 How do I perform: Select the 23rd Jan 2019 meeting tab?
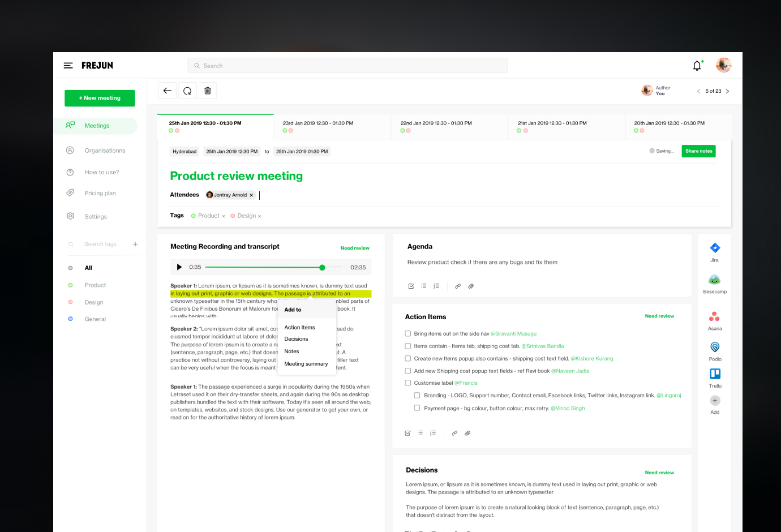pyautogui.click(x=332, y=127)
